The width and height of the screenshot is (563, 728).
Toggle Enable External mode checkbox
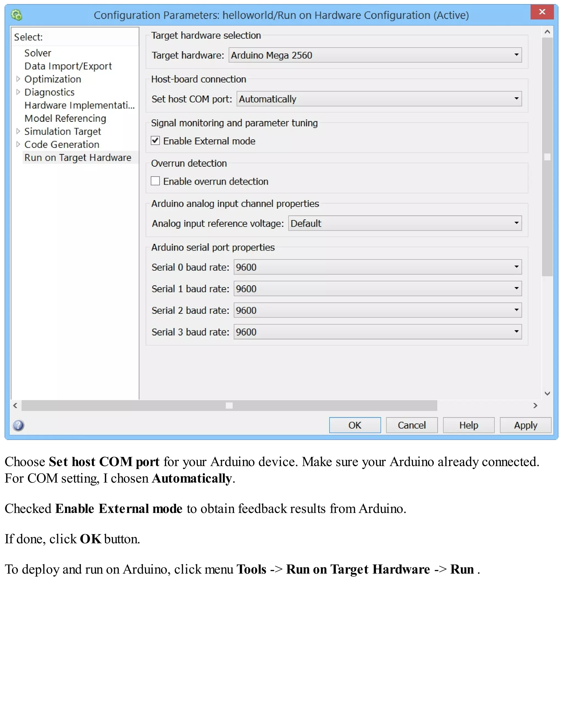tap(155, 141)
